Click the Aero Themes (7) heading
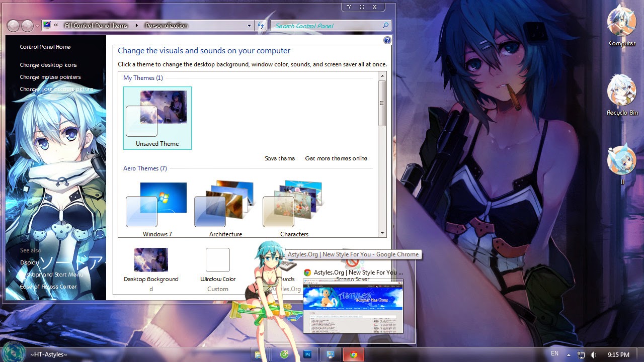This screenshot has height=362, width=644. tap(145, 168)
